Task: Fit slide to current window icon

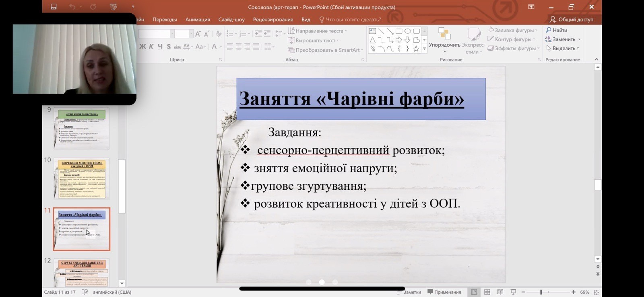Action: click(597, 292)
